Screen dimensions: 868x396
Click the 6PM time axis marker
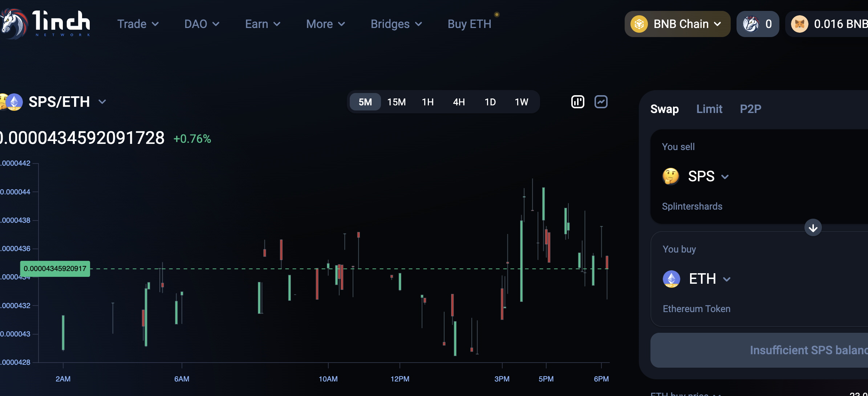coord(601,379)
